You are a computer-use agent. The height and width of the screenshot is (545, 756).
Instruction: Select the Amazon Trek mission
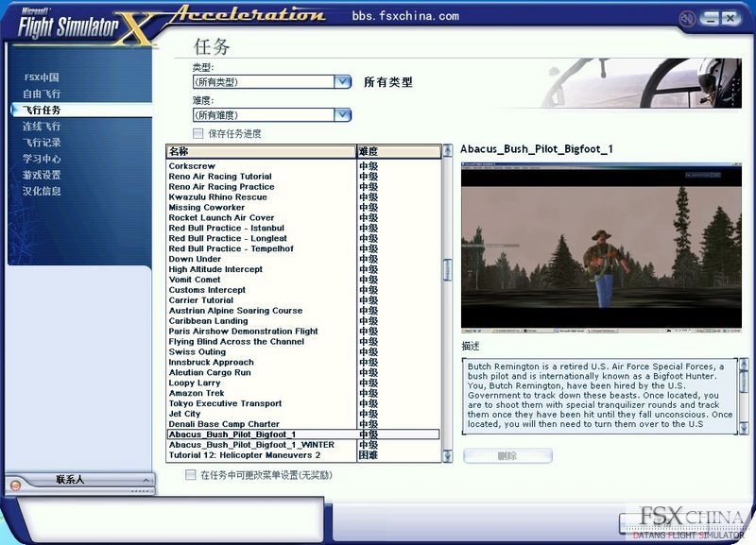coord(197,393)
